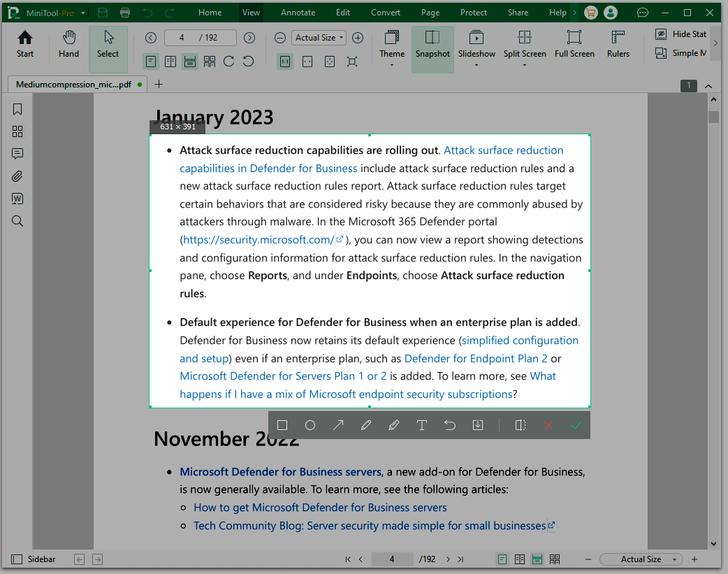This screenshot has width=728, height=574.
Task: Open the Search sidebar tool
Action: click(x=17, y=221)
